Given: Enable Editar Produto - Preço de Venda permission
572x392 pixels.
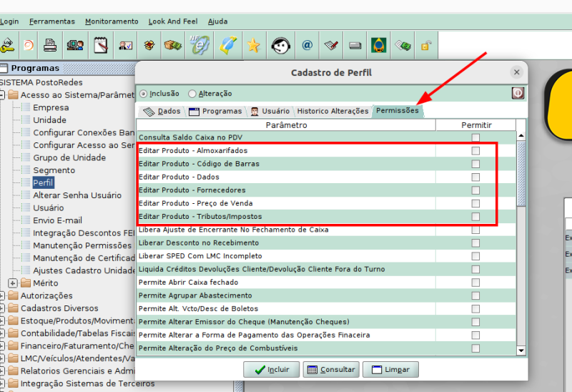Looking at the screenshot, I should tap(475, 204).
